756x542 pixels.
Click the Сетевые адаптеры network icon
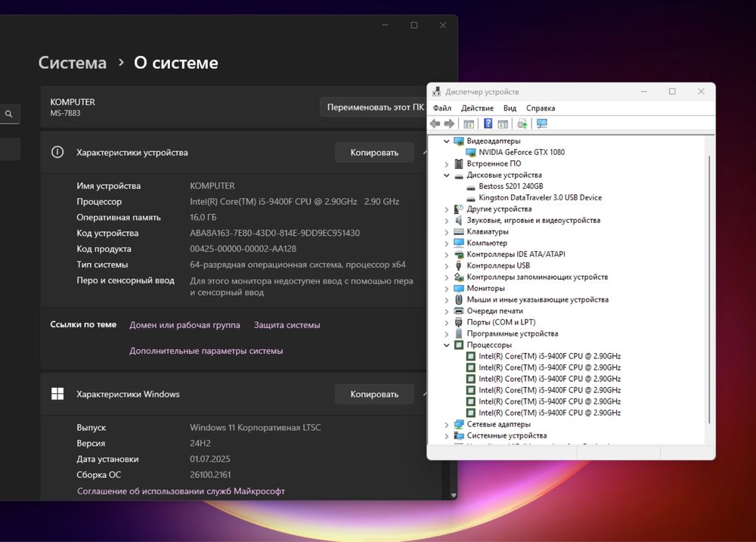(459, 424)
